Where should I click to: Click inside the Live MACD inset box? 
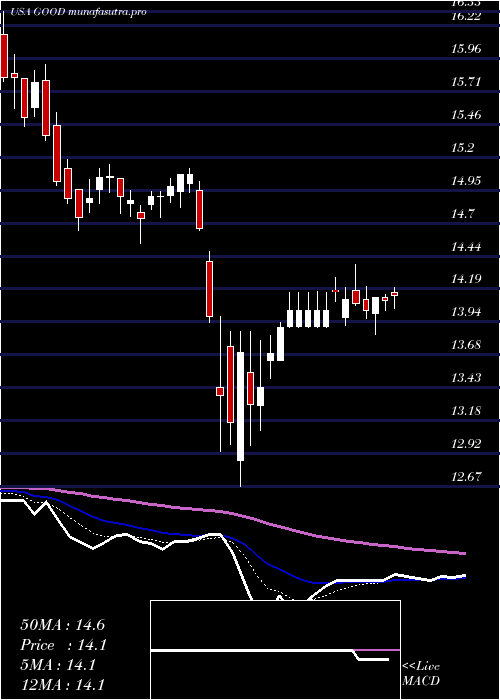click(x=275, y=650)
